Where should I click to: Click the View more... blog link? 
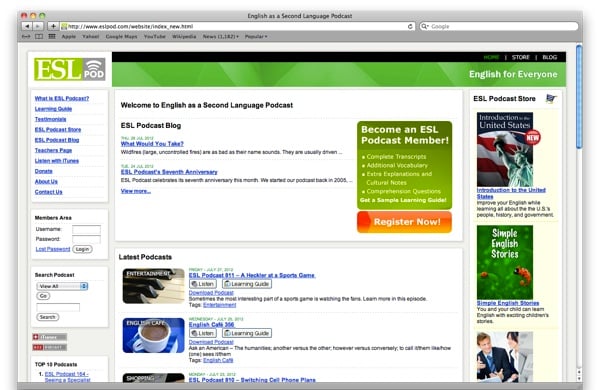coord(136,191)
